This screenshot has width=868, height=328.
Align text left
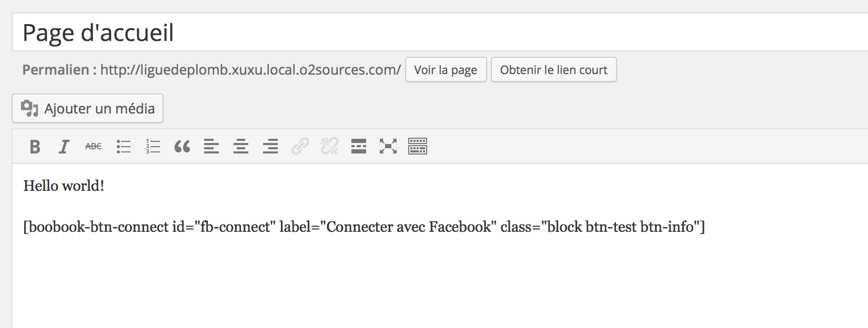tap(211, 147)
